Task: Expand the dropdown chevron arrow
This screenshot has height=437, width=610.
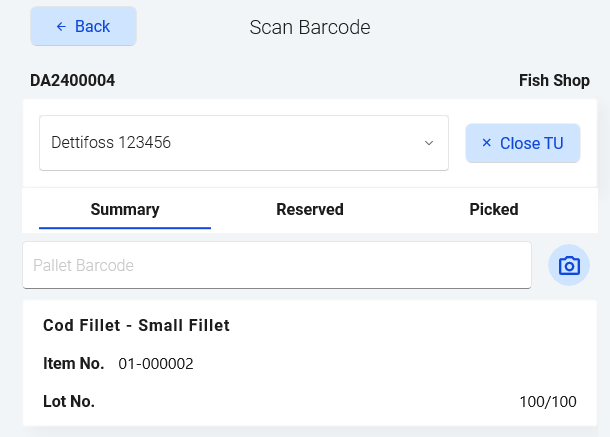Action: [429, 143]
